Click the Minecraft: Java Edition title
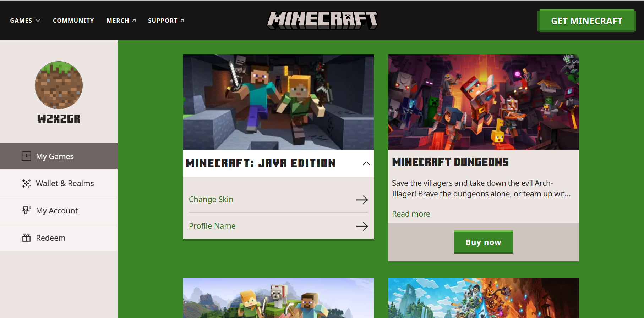 (x=261, y=163)
